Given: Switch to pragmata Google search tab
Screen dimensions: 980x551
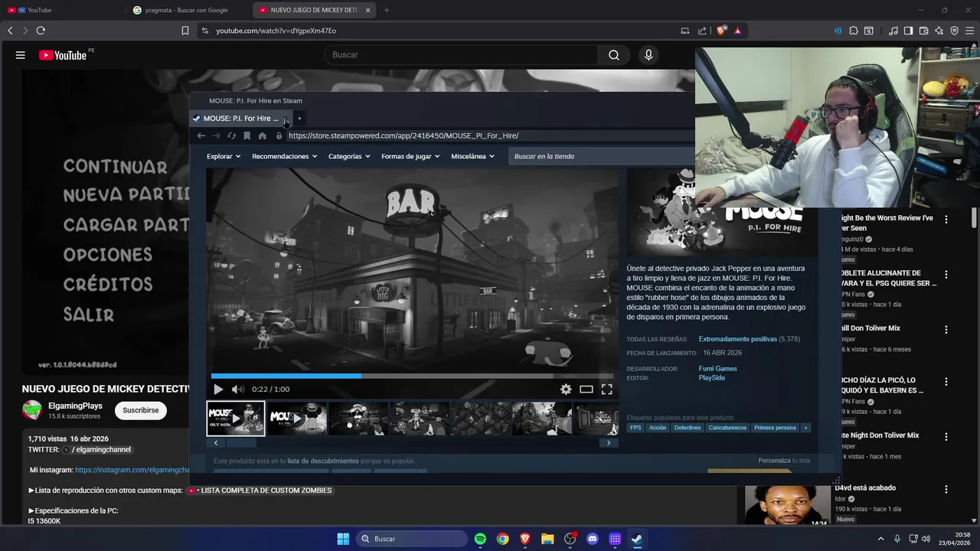Looking at the screenshot, I should (x=188, y=10).
